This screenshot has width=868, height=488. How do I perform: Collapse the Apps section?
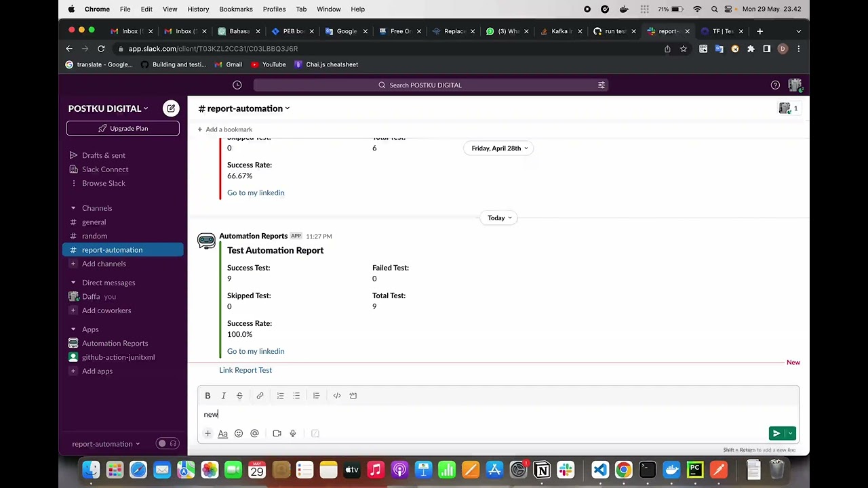[x=73, y=329]
